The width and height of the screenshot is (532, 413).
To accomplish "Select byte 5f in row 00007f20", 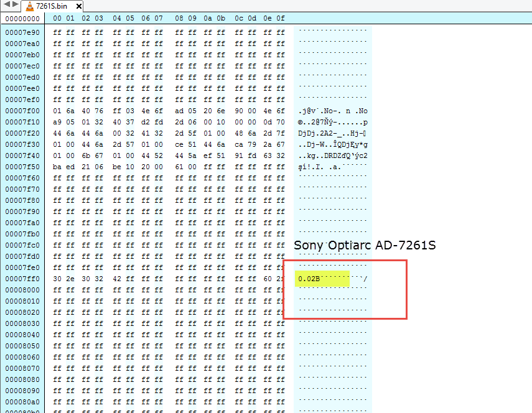I will point(192,133).
